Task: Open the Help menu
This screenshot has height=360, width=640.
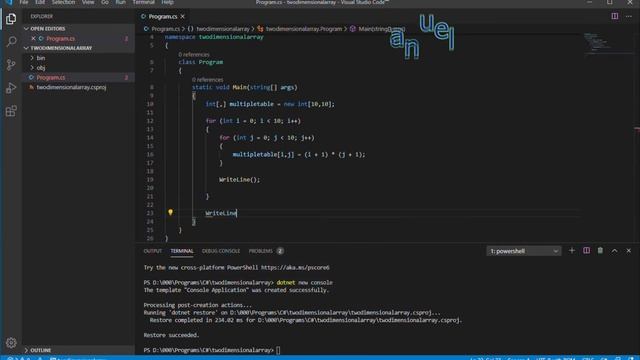Action: (167, 2)
